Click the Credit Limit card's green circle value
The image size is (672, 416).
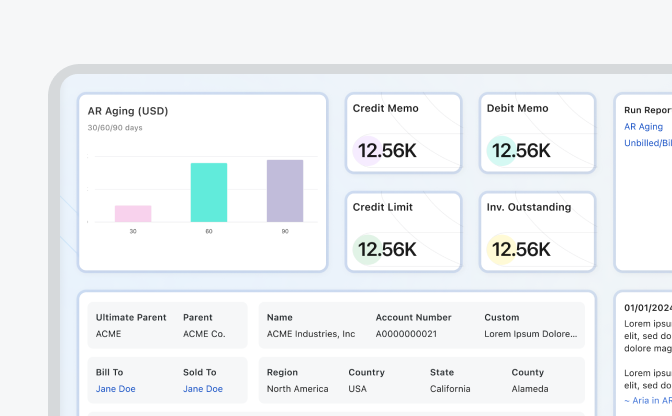pos(387,249)
